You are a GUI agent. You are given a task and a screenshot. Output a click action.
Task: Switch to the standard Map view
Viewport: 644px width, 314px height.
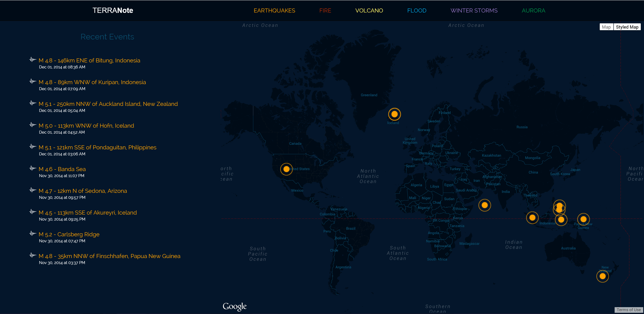(x=606, y=27)
